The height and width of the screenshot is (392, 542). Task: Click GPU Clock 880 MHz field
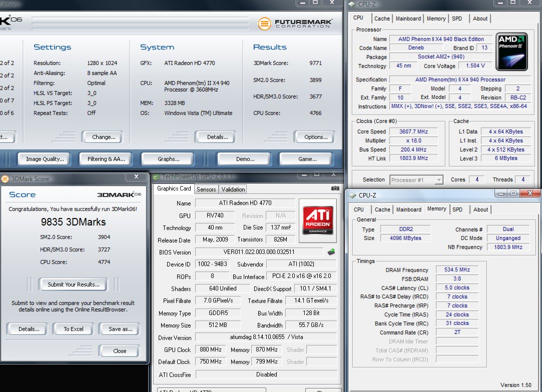[x=211, y=349]
